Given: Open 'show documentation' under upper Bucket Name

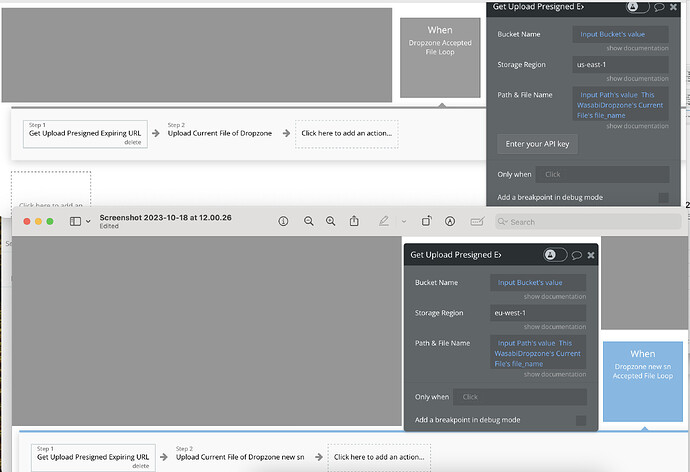Looking at the screenshot, I should pos(637,48).
